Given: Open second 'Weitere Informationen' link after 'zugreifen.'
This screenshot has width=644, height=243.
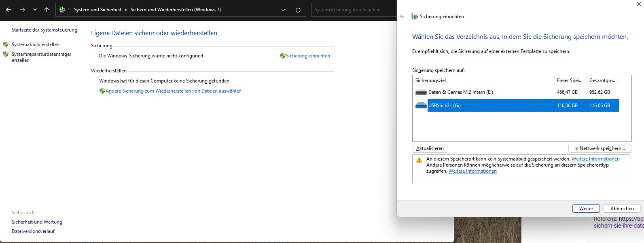Looking at the screenshot, I should [x=472, y=171].
